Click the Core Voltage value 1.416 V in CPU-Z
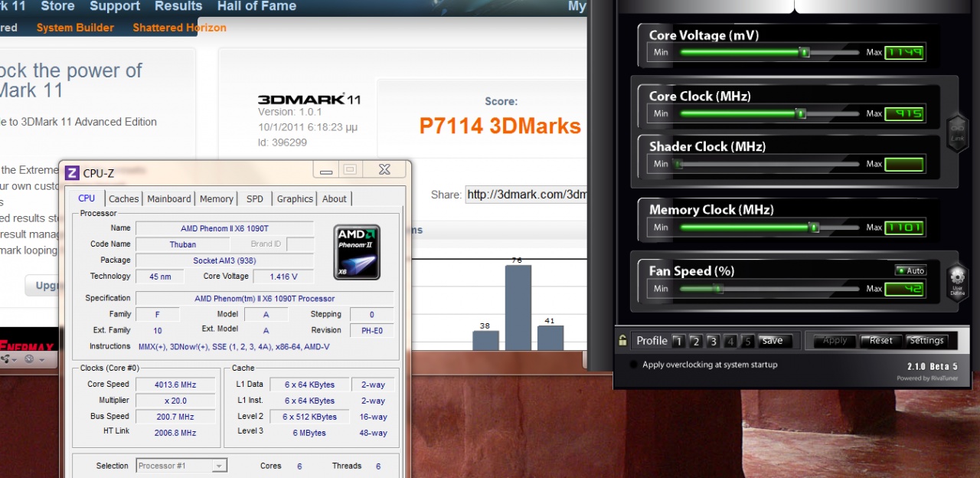Image resolution: width=980 pixels, height=478 pixels. [283, 277]
